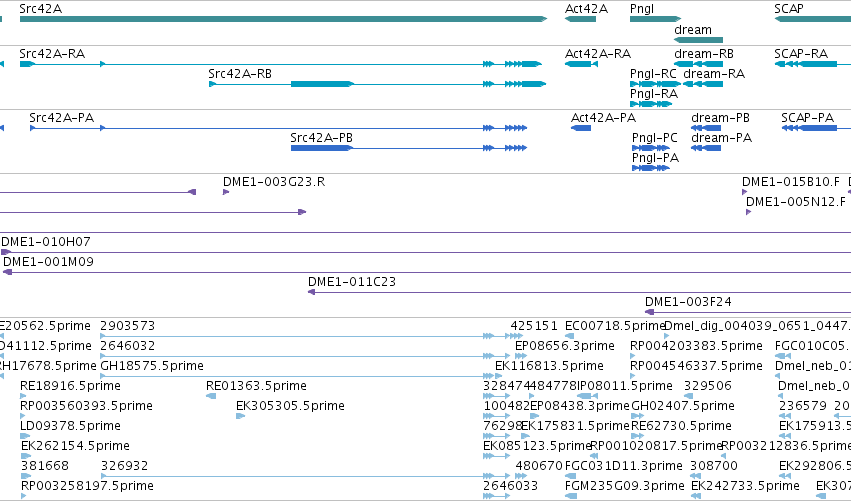Select the EK175831.5prime EST label

click(575, 426)
